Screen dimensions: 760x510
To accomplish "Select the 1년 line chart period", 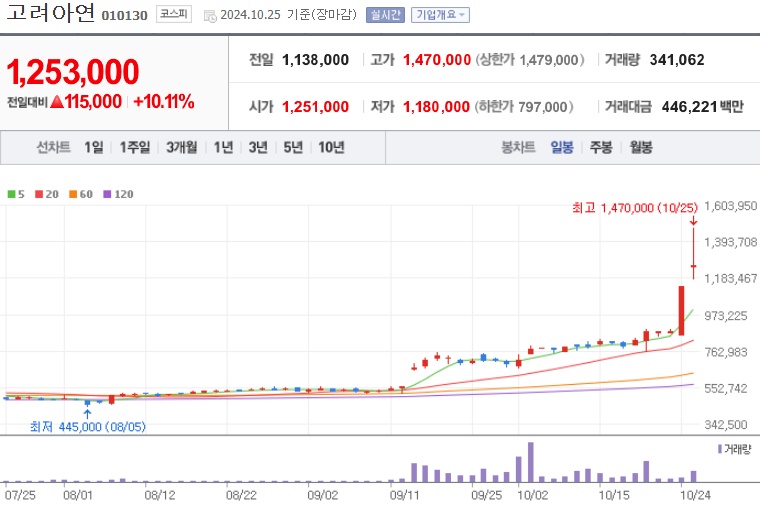I will pyautogui.click(x=223, y=147).
